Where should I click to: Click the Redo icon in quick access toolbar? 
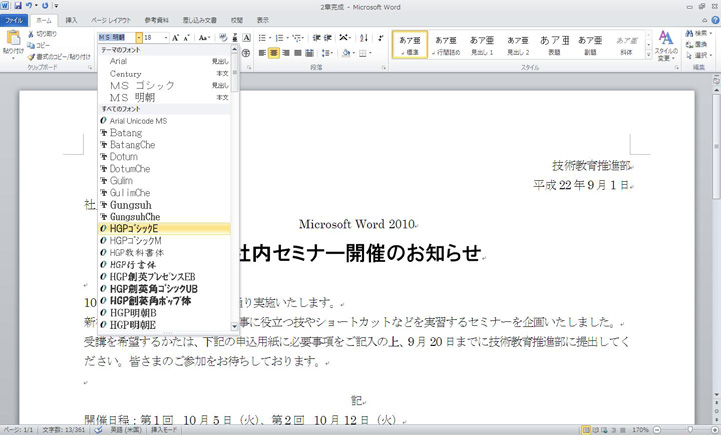click(x=45, y=6)
